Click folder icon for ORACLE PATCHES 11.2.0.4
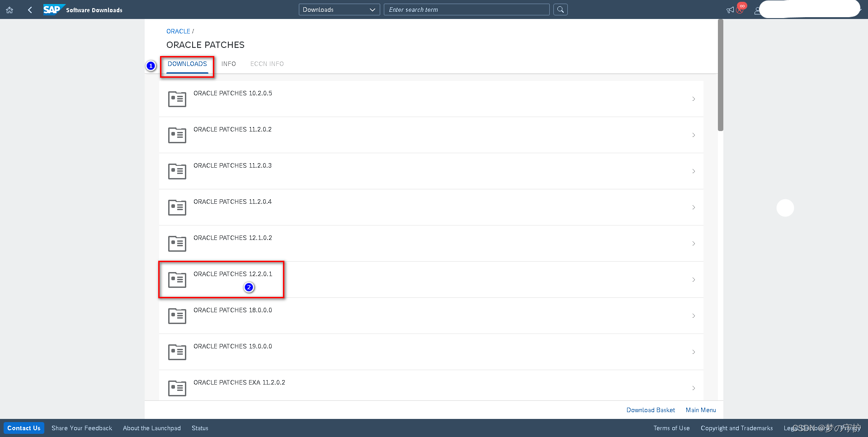 [x=177, y=207]
